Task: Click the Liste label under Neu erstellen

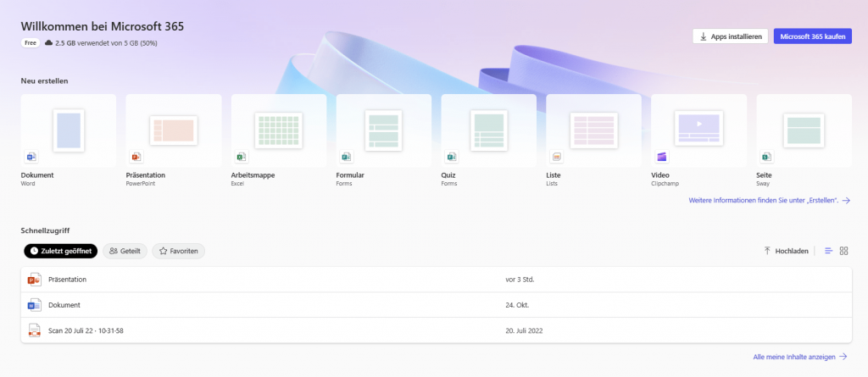Action: (x=554, y=175)
